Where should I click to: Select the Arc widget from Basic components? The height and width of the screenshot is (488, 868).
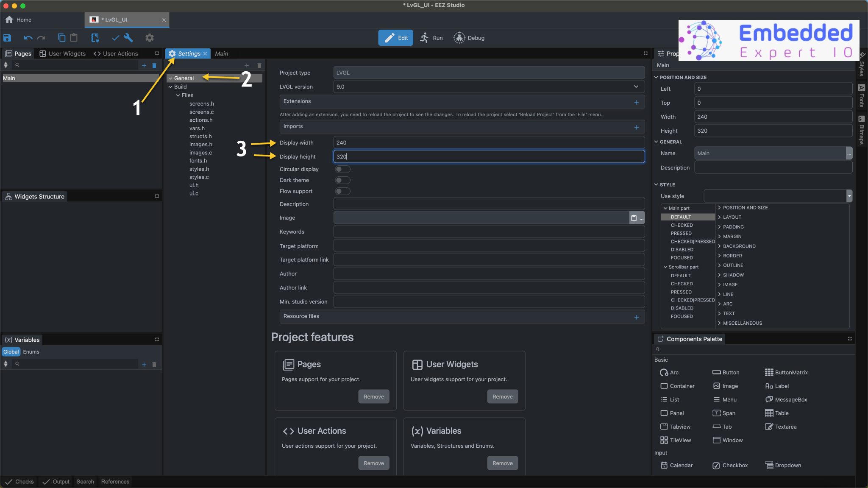673,372
